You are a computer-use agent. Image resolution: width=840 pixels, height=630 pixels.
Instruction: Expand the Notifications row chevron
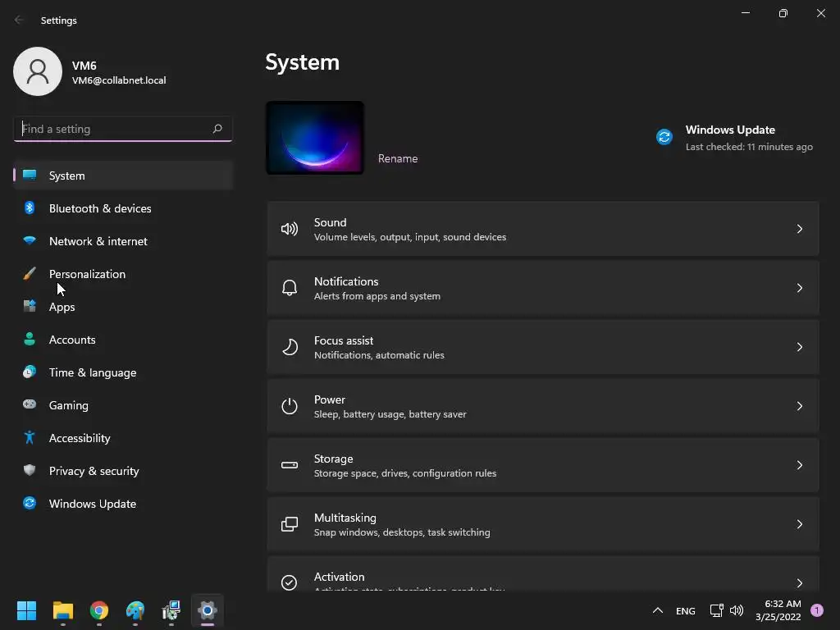pos(799,288)
